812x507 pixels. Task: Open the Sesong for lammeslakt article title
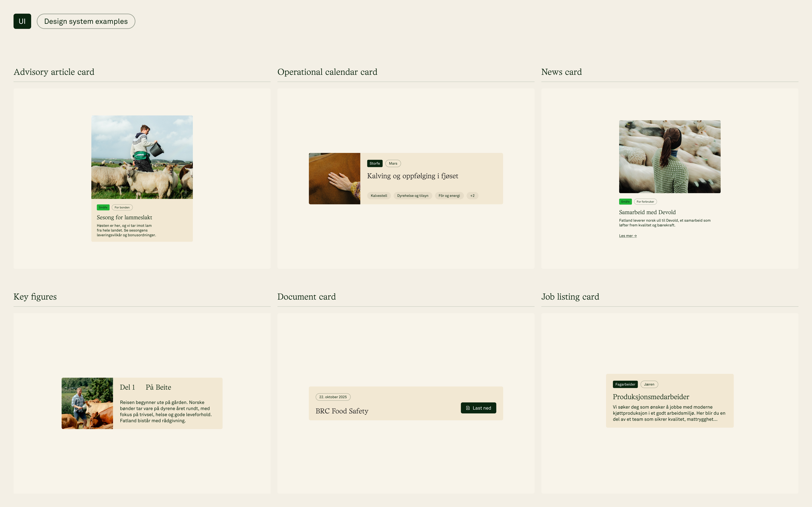coord(124,217)
